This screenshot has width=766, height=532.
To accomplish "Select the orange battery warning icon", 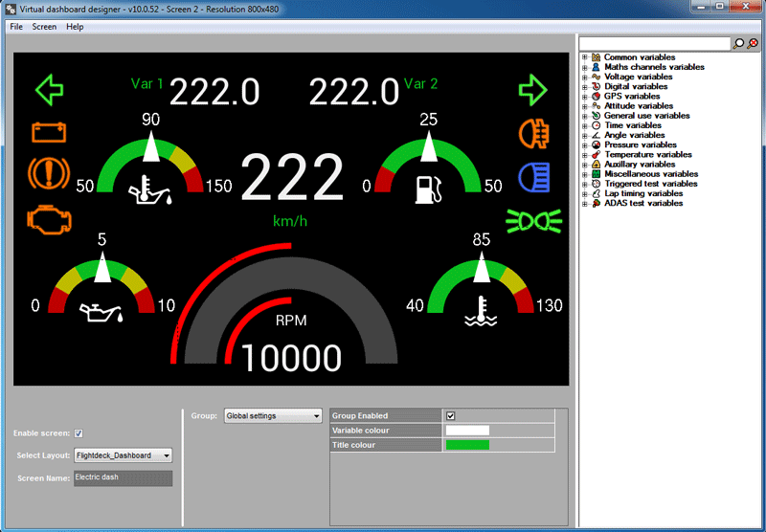I will pyautogui.click(x=48, y=132).
